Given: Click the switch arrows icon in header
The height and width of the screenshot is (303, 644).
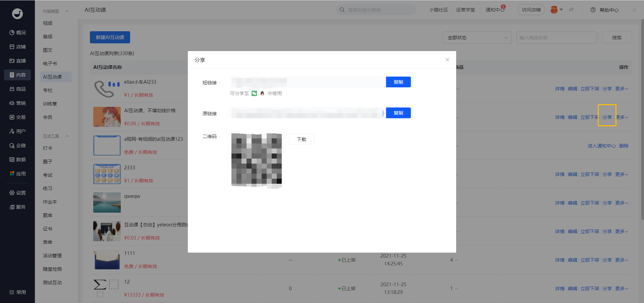Looking at the screenshot, I should tap(571, 10).
